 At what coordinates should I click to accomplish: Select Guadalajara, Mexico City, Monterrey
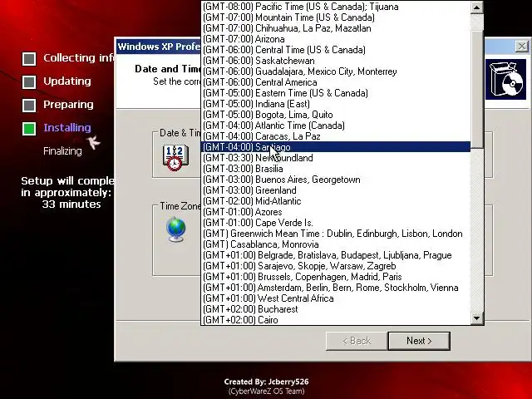(336, 71)
